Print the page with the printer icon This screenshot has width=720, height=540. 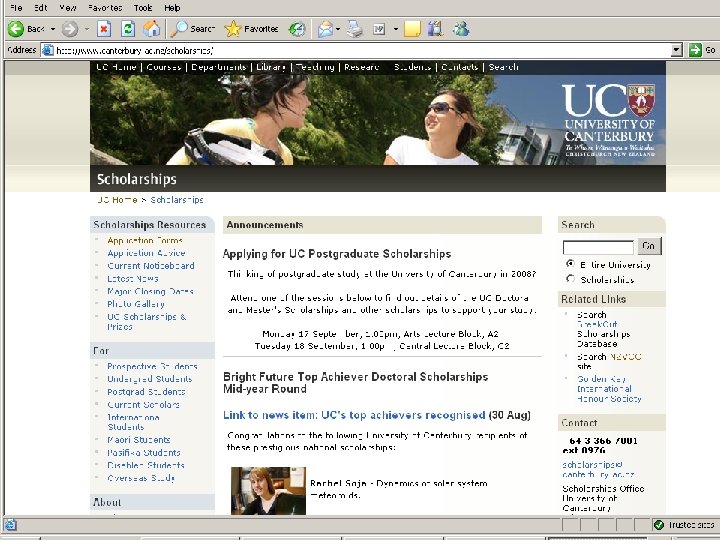tap(354, 29)
